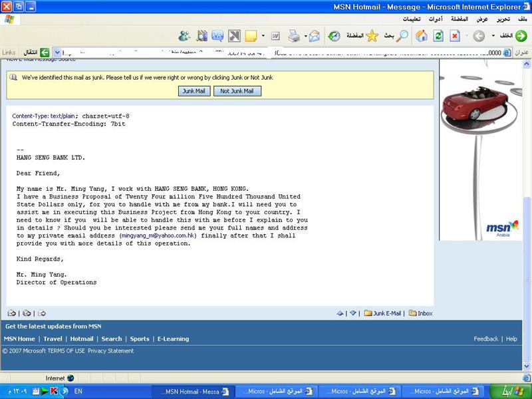Viewport: 532px width, 399px height.
Task: Open the address bar dropdown arrow
Action: 57,53
